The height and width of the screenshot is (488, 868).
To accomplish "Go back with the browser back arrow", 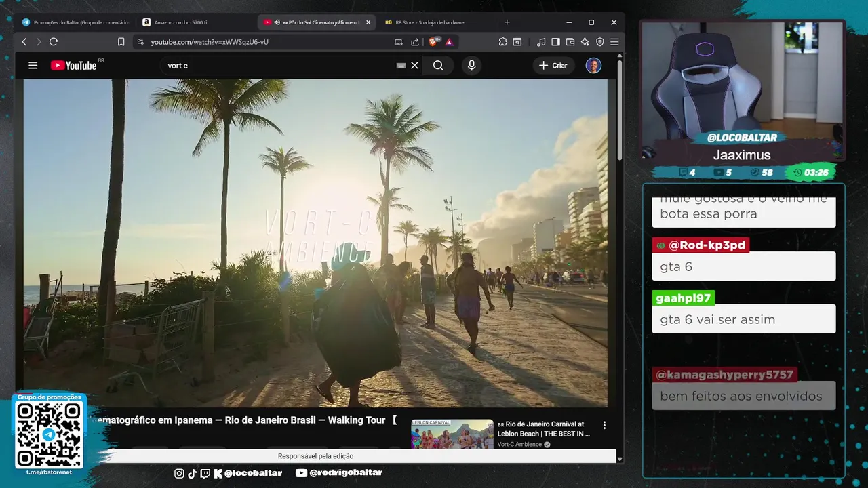I will [x=24, y=42].
